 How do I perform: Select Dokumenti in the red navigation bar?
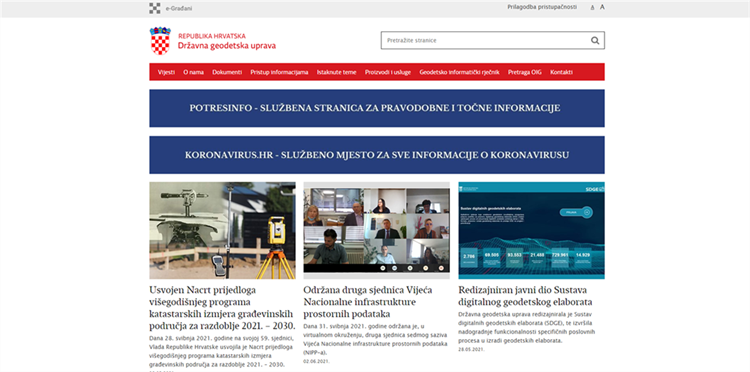point(227,72)
